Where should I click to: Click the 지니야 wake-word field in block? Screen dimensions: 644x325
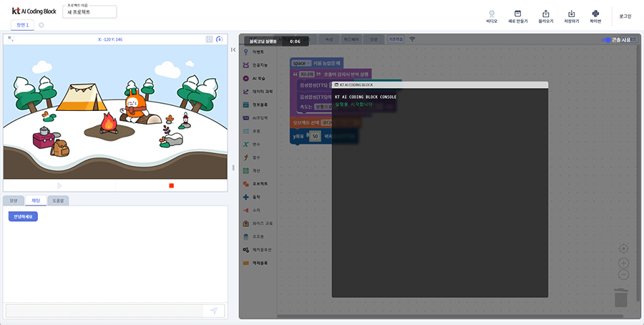307,74
